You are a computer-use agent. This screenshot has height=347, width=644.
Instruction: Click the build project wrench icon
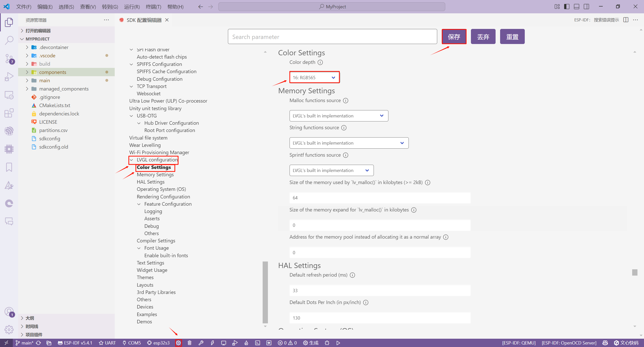[201, 343]
